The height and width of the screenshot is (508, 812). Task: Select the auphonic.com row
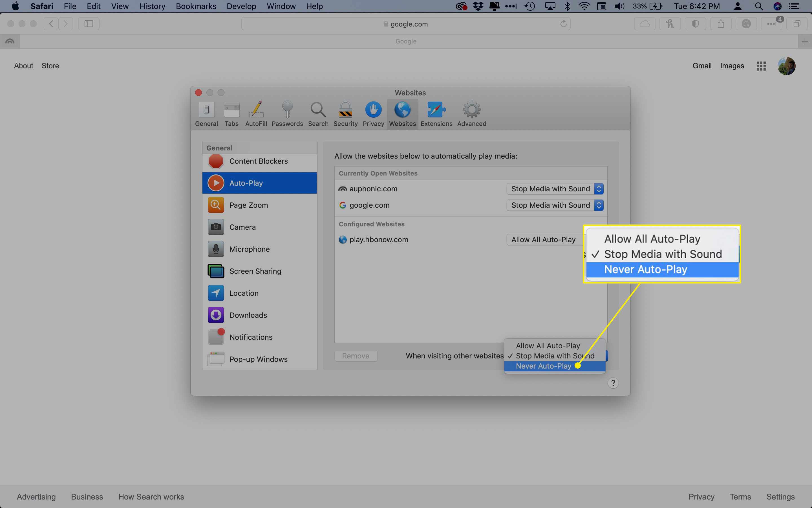pyautogui.click(x=471, y=189)
